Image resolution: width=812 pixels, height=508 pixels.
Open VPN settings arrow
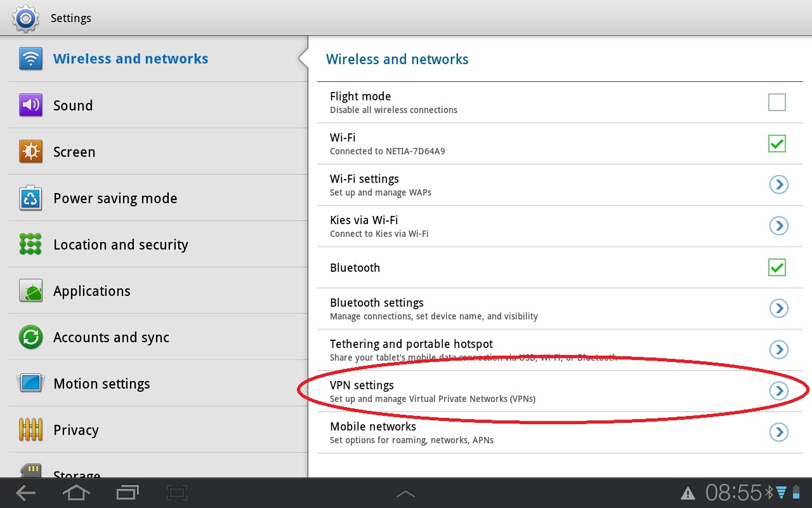click(778, 391)
